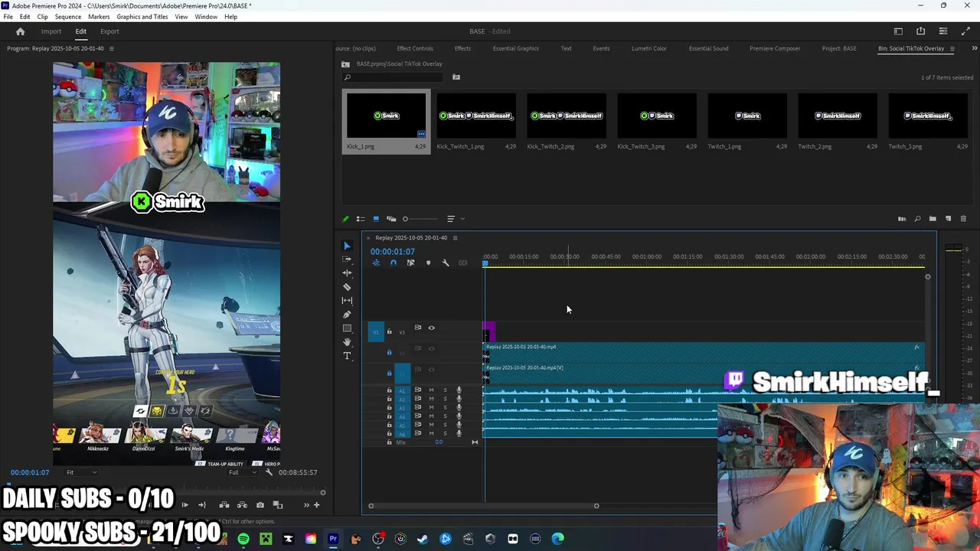Expand the panel tabs overflow chevrons
The height and width of the screenshot is (551, 980).
[975, 49]
